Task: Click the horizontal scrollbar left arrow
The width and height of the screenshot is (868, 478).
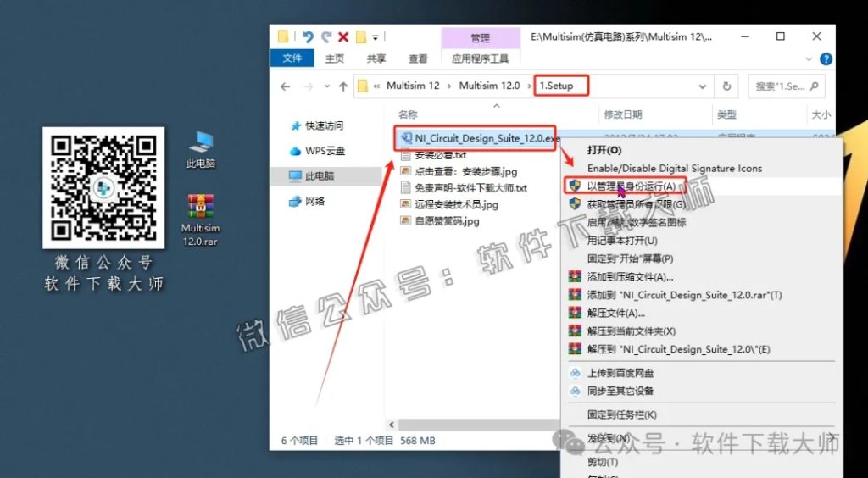Action: [x=392, y=425]
